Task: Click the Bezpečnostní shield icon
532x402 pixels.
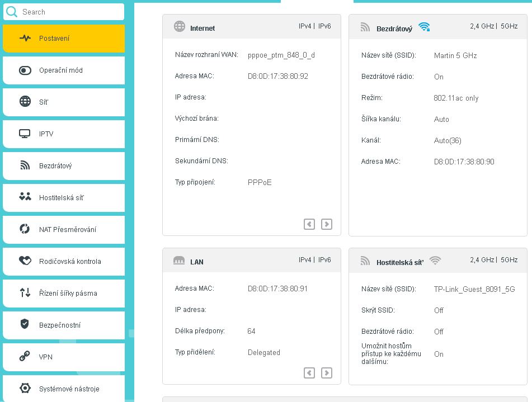Action: point(25,324)
